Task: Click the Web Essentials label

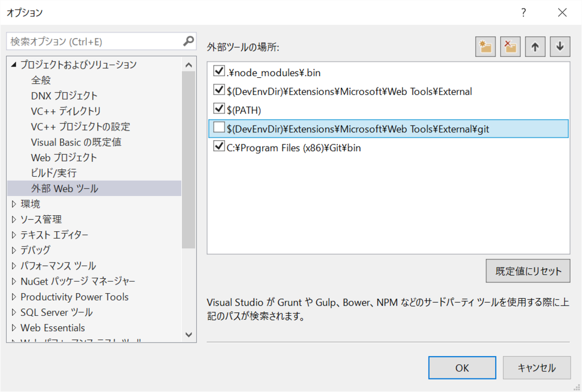Action: [x=53, y=328]
